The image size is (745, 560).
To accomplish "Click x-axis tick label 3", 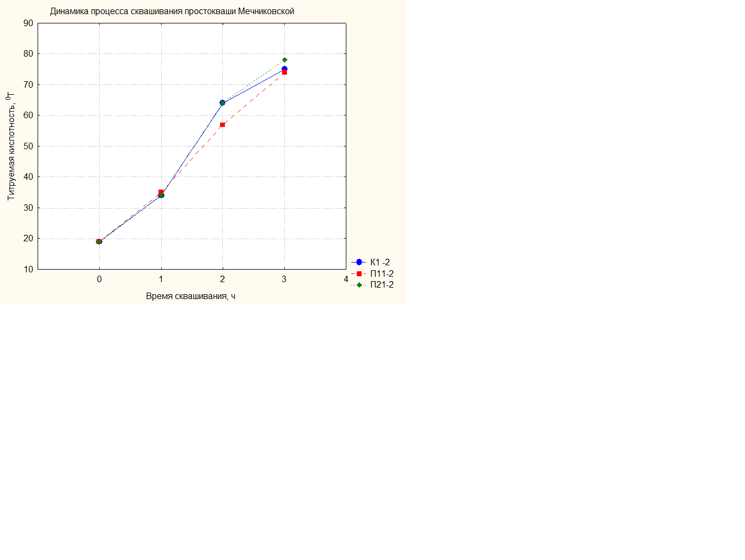I will [x=284, y=279].
